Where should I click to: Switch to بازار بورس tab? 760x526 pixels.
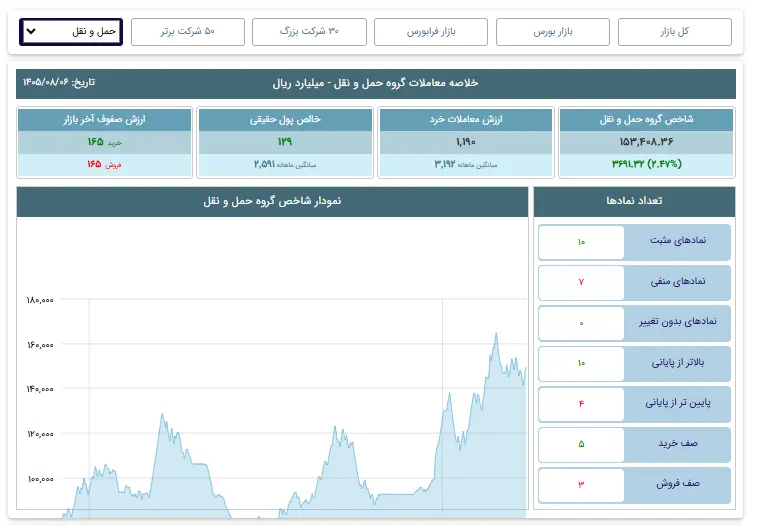click(553, 32)
